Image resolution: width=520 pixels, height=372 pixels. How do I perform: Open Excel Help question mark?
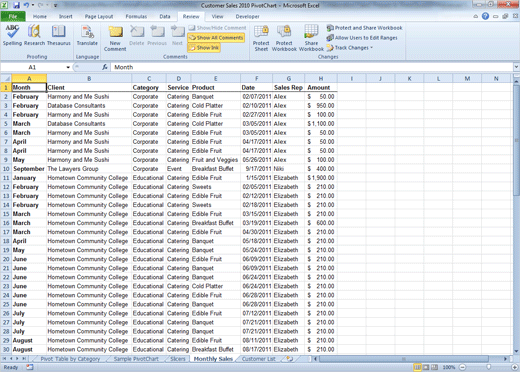(x=485, y=16)
